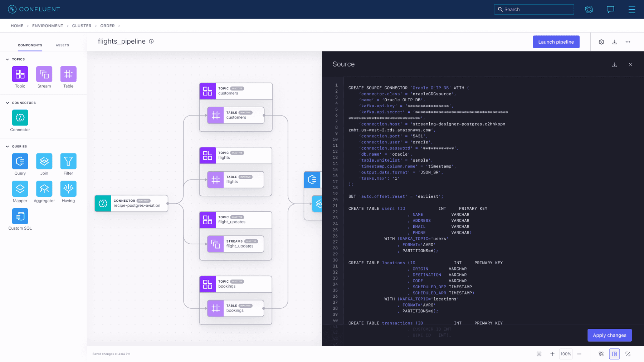Open the Cluster breadcrumb
644x362 pixels.
pos(82,26)
